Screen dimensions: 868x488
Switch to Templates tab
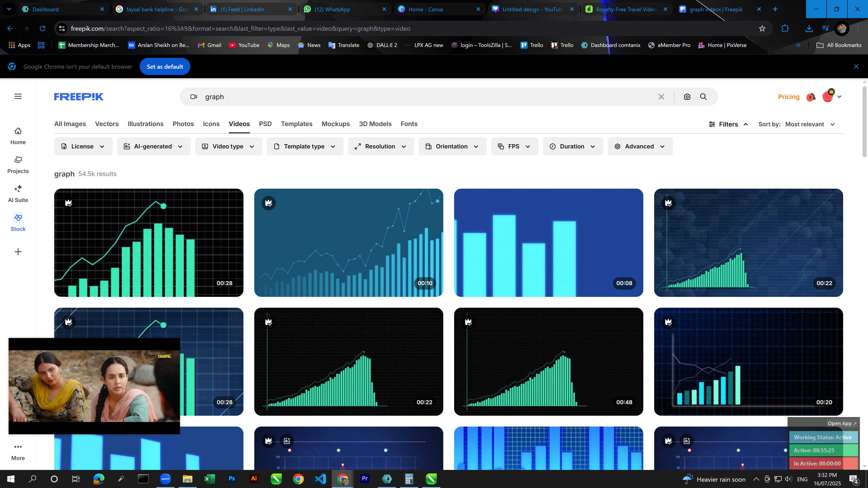[x=297, y=124]
